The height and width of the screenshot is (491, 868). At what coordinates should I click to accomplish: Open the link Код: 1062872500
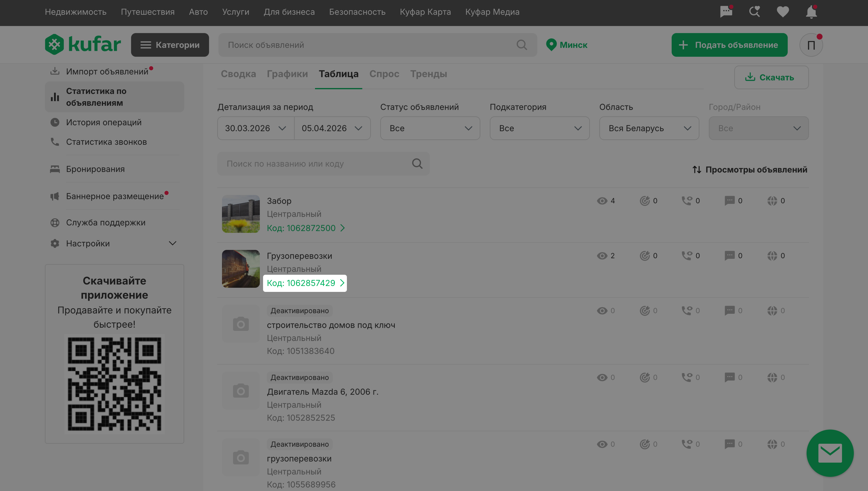tap(306, 228)
